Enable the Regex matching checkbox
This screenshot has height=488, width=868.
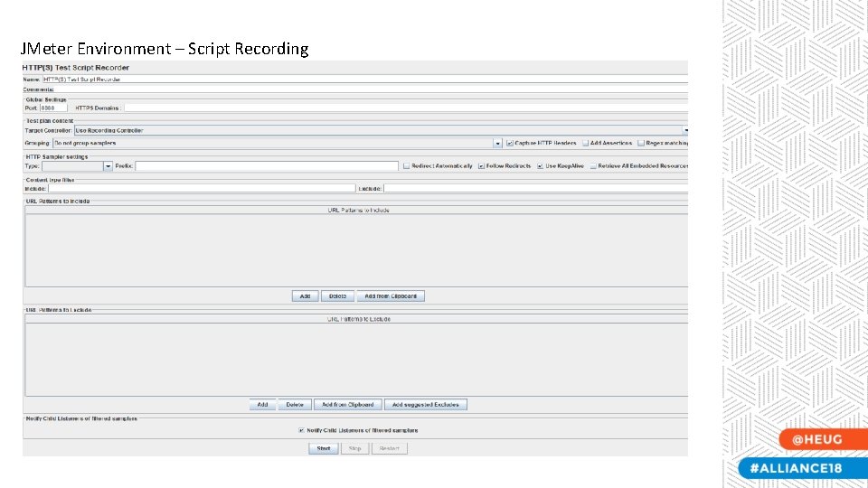pos(641,144)
